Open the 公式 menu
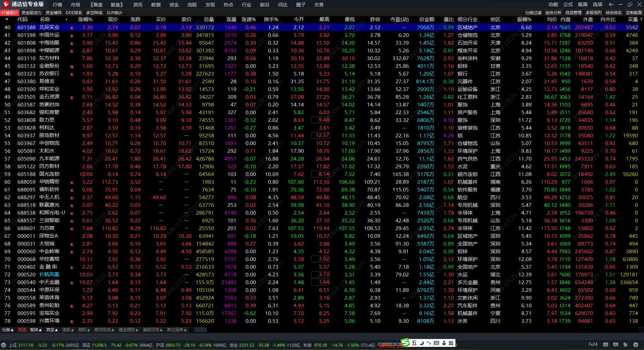Screen dimensions: 644x350 tap(568, 5)
